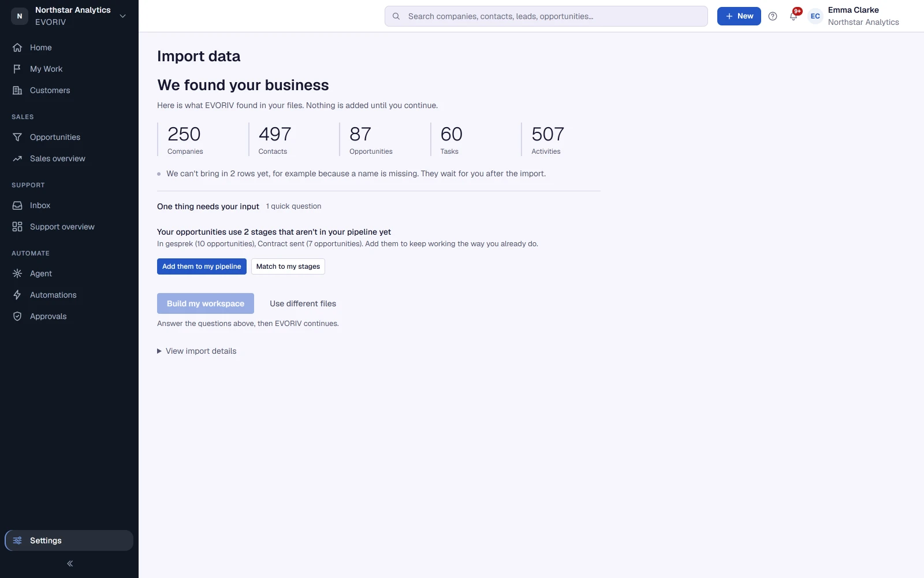Click the EC user avatar
This screenshot has width=924, height=578.
point(815,16)
